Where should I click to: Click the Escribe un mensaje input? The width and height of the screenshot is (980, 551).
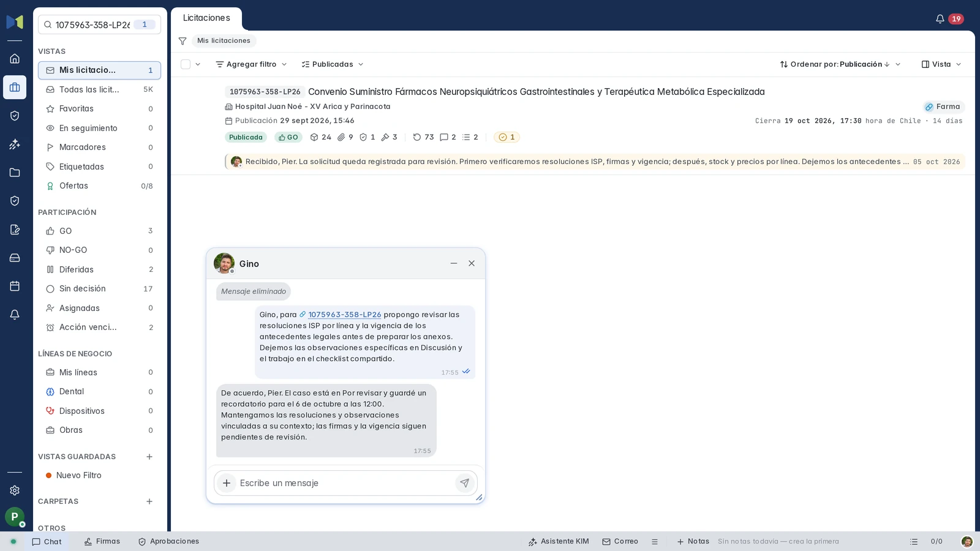point(346,483)
